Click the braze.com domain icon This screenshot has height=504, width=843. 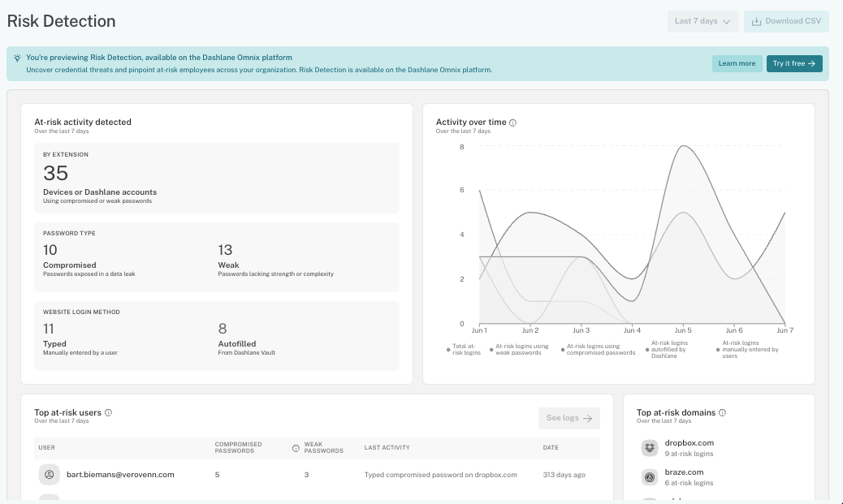click(650, 476)
